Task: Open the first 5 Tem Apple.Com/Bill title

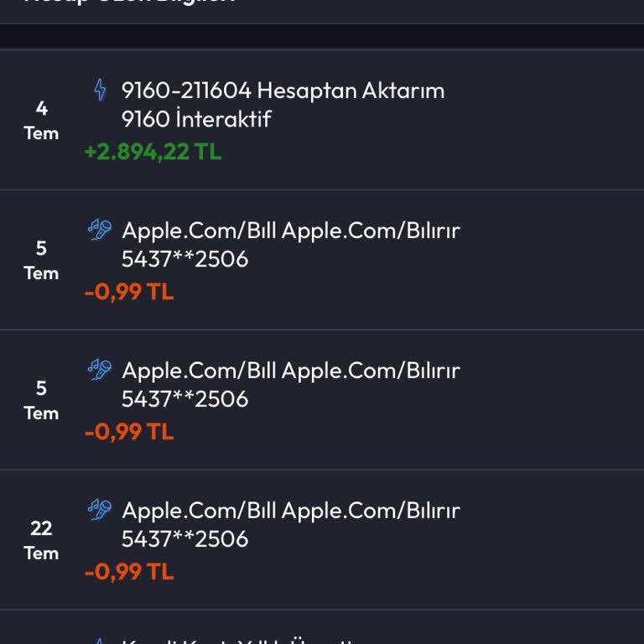Action: coord(291,230)
